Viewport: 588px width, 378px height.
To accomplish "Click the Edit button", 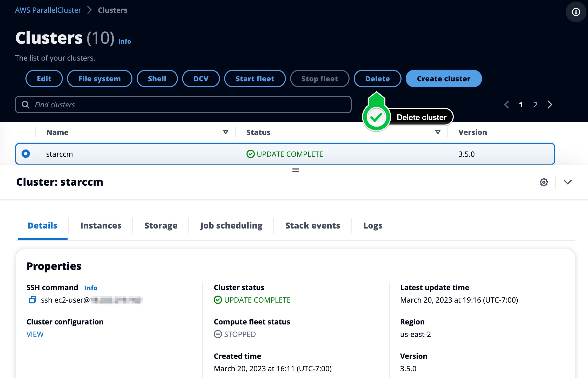I will pyautogui.click(x=44, y=79).
